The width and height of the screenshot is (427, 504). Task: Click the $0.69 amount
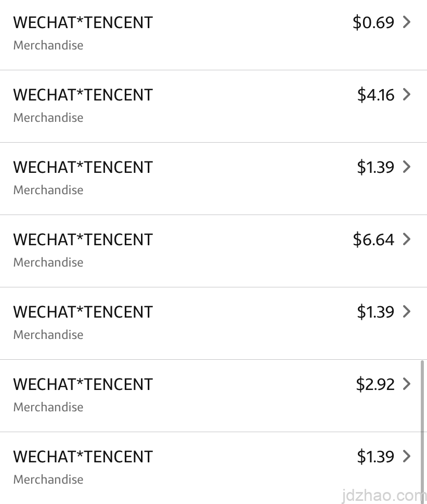pyautogui.click(x=373, y=22)
